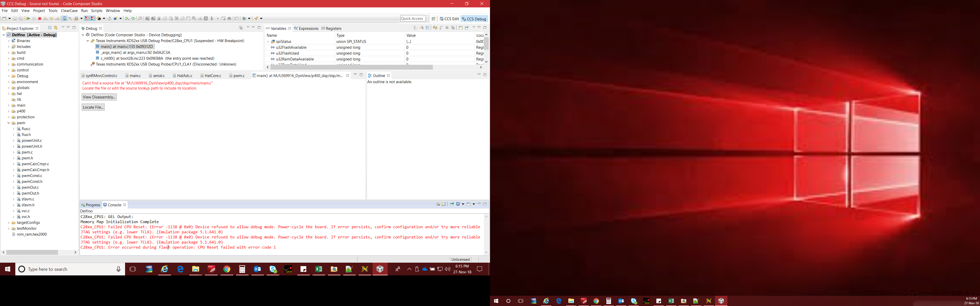980x306 pixels.
Task: Click the Step Into toolbar icon
Action: 45,19
